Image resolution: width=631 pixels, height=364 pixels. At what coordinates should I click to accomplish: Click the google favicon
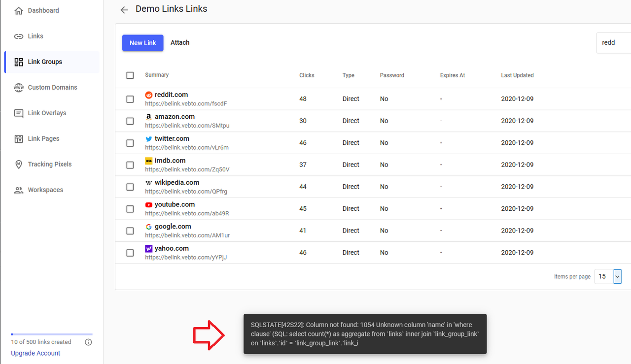point(149,227)
